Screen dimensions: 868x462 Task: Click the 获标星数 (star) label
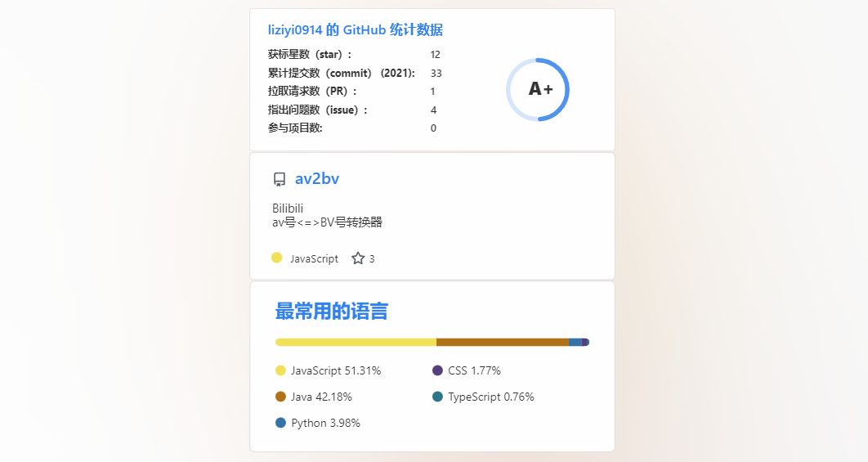click(x=310, y=54)
